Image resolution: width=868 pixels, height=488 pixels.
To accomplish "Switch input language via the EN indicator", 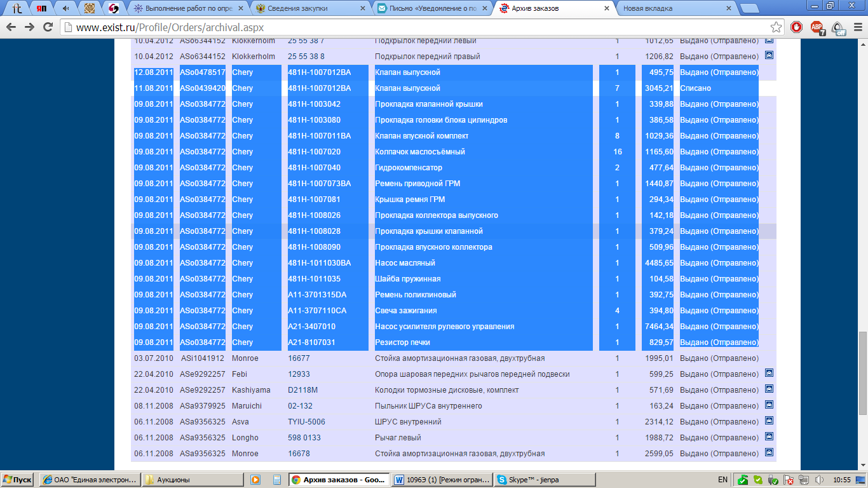I will click(722, 480).
